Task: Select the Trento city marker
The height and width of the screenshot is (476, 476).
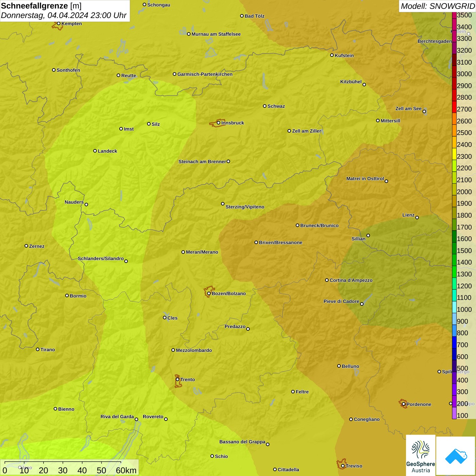Action: tap(177, 379)
